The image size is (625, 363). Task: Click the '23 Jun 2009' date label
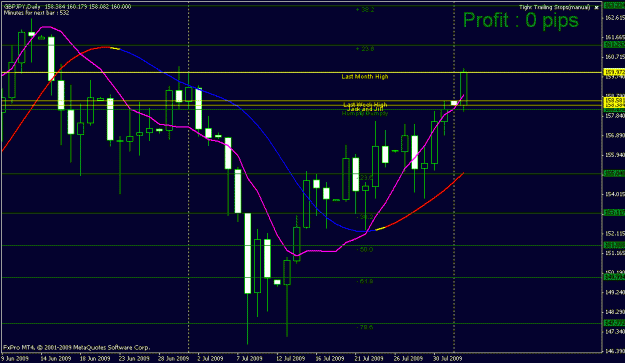point(134,359)
